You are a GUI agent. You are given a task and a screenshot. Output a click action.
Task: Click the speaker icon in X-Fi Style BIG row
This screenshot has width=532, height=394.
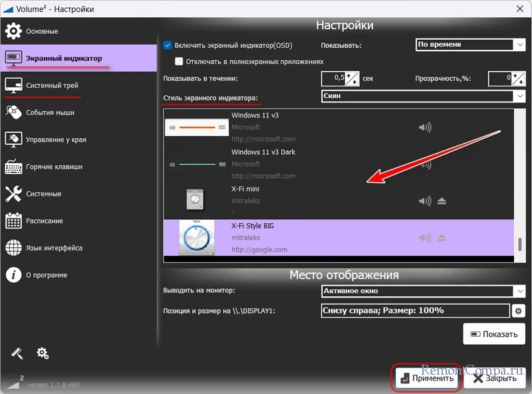coord(425,238)
